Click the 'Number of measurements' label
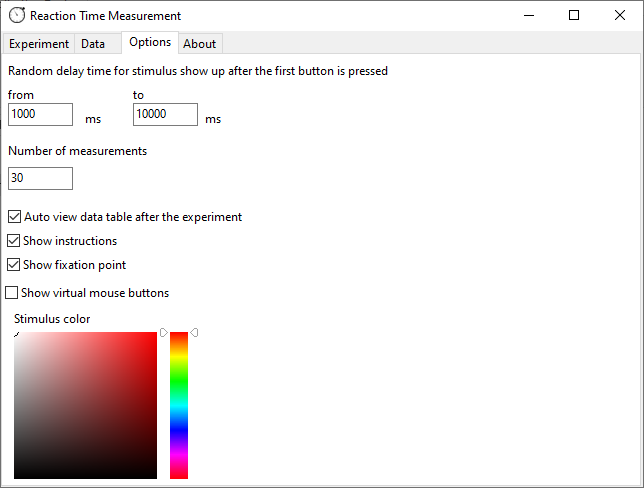 coord(78,151)
